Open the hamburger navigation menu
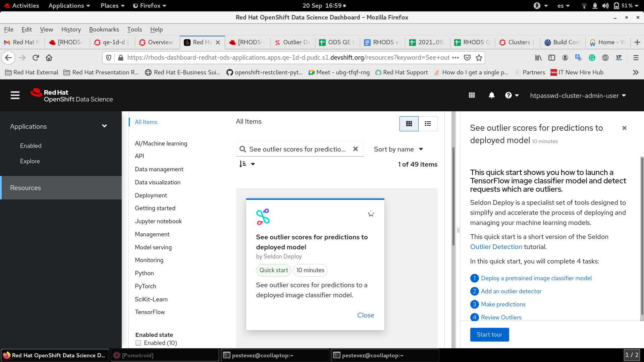Image resolution: width=644 pixels, height=362 pixels. [15, 96]
